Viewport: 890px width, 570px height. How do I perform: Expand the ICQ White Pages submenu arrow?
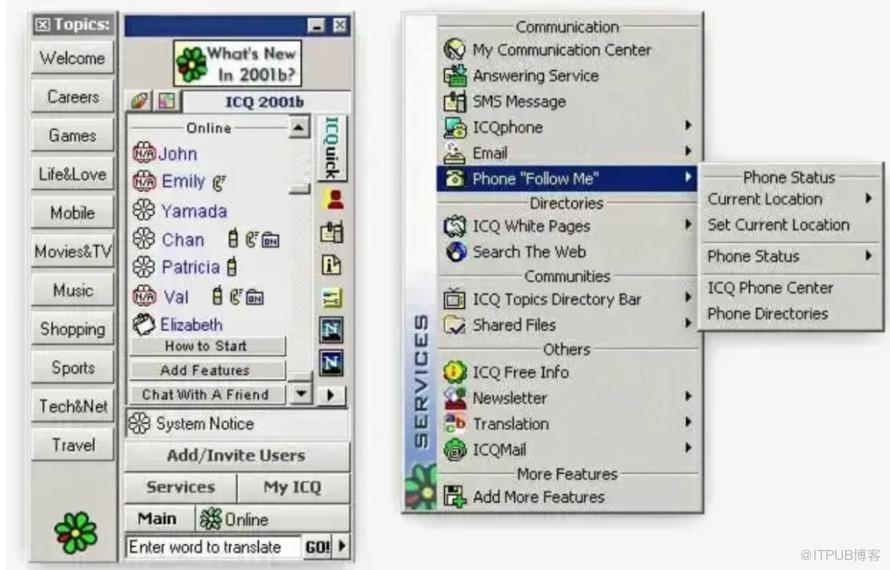pyautogui.click(x=688, y=224)
